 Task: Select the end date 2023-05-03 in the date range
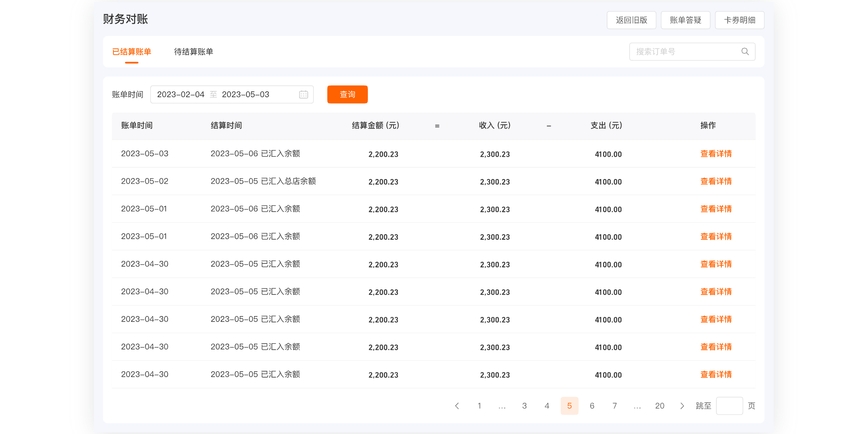pyautogui.click(x=246, y=94)
